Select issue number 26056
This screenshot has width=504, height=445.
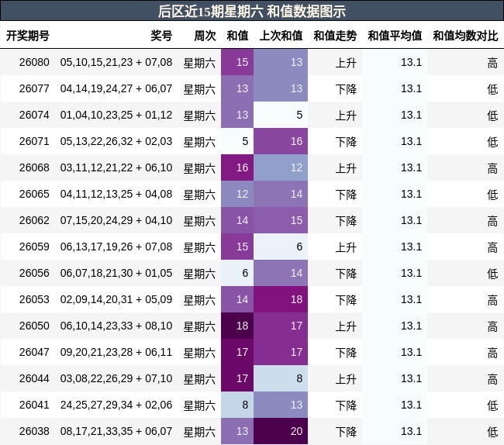pyautogui.click(x=34, y=273)
